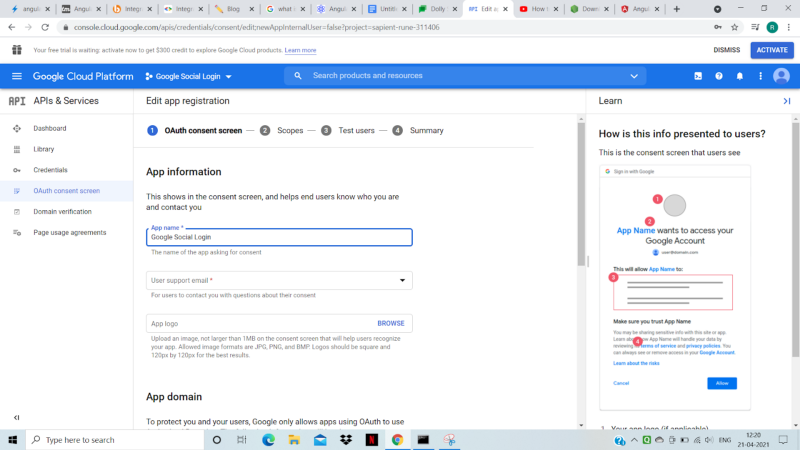The image size is (800, 450).
Task: Launch Microsoft Edge from the taskbar
Action: point(268,440)
